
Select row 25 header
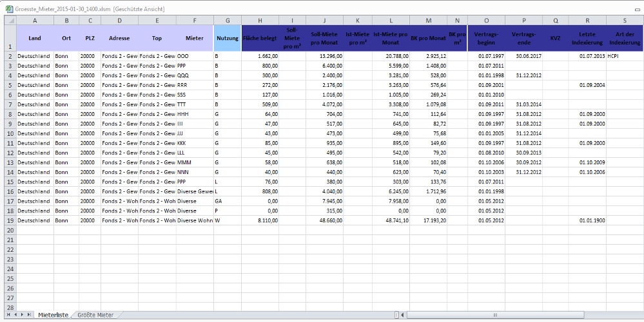(10, 278)
